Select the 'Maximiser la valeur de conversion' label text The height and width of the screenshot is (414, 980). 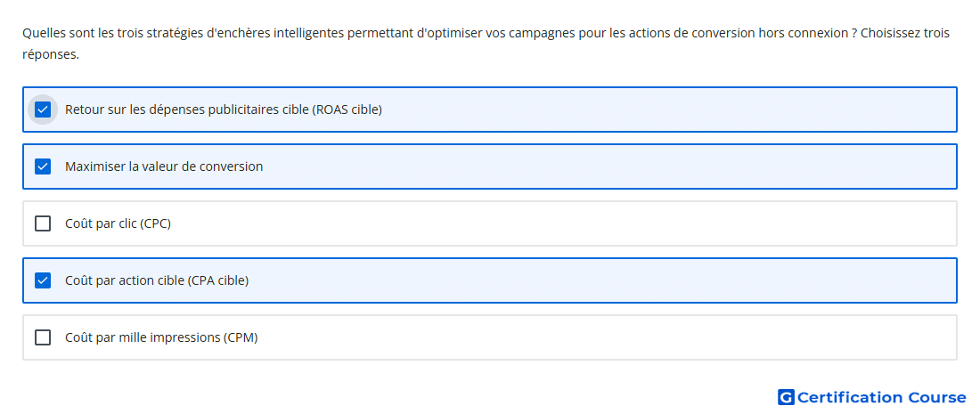(x=164, y=166)
